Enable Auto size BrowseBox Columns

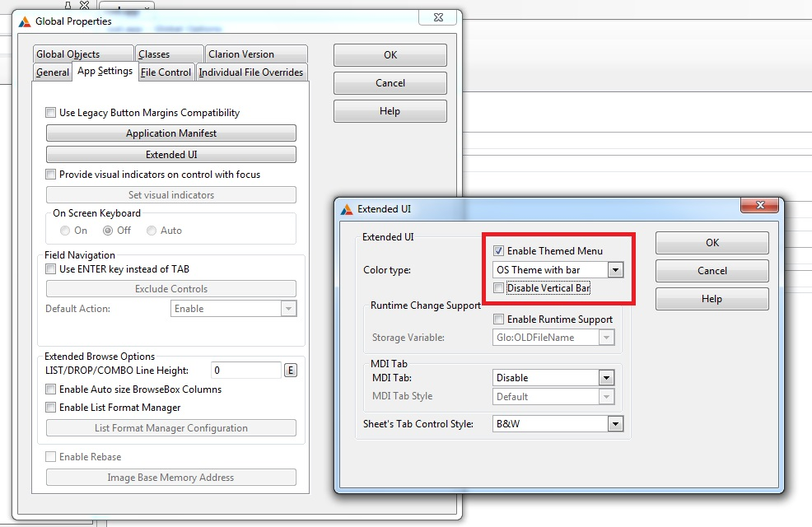pyautogui.click(x=51, y=389)
